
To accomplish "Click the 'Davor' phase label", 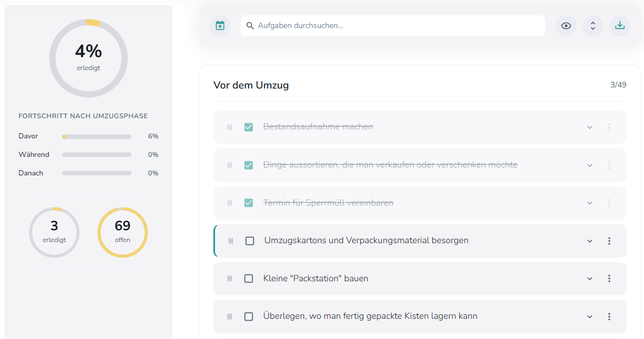I will point(29,136).
